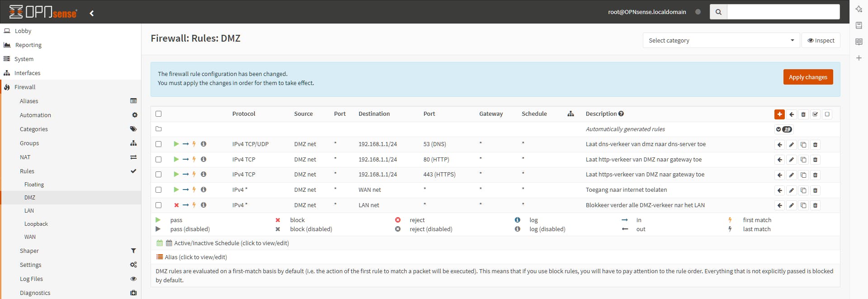This screenshot has width=868, height=299.
Task: Collapse the sidebar with the chevron icon
Action: (92, 13)
